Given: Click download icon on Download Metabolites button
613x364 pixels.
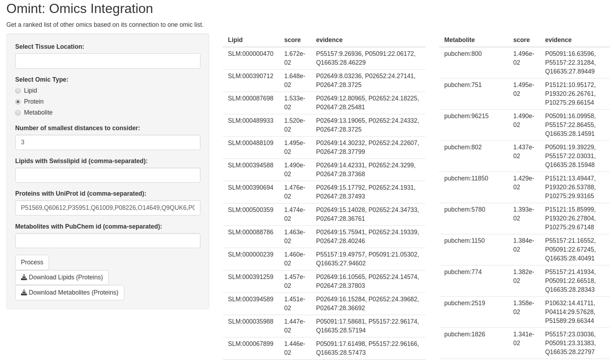Looking at the screenshot, I should pyautogui.click(x=24, y=293).
